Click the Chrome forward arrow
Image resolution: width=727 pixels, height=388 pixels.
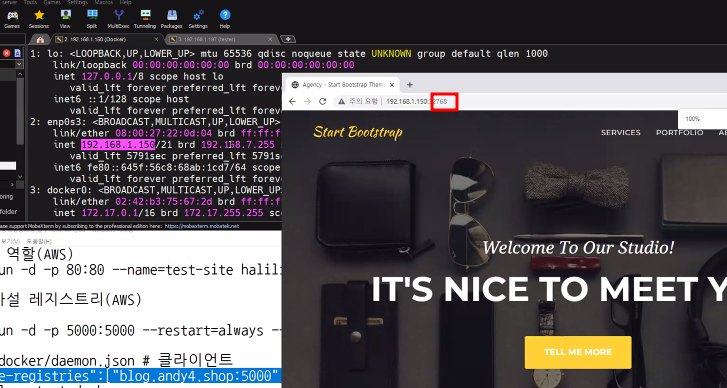click(x=307, y=102)
